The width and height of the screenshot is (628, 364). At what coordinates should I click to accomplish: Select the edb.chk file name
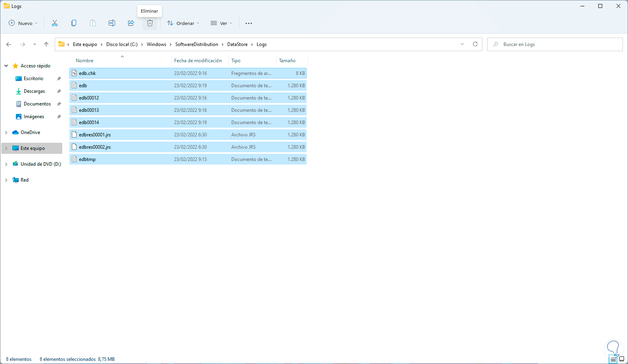[x=87, y=73]
